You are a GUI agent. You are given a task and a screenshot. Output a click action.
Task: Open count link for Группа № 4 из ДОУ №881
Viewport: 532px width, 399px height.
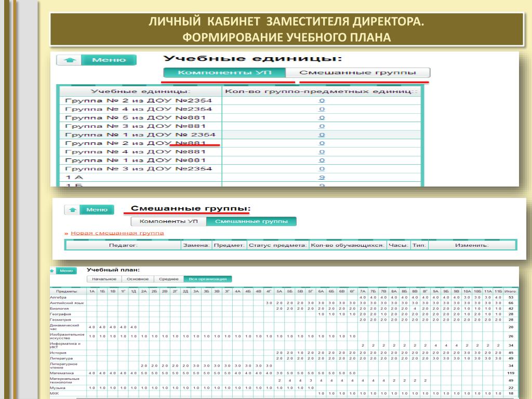(322, 152)
